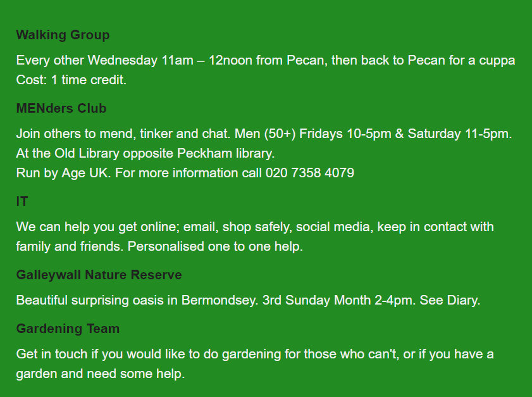Viewport: 532px width, 397px height.
Task: Click 'Beautiful surprising oasis in Bermondsey' text
Action: pos(137,300)
